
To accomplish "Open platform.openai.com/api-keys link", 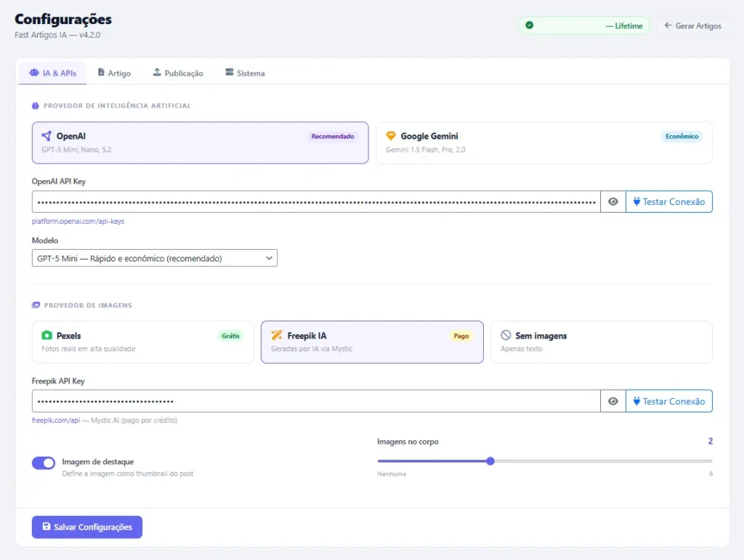I will click(78, 221).
